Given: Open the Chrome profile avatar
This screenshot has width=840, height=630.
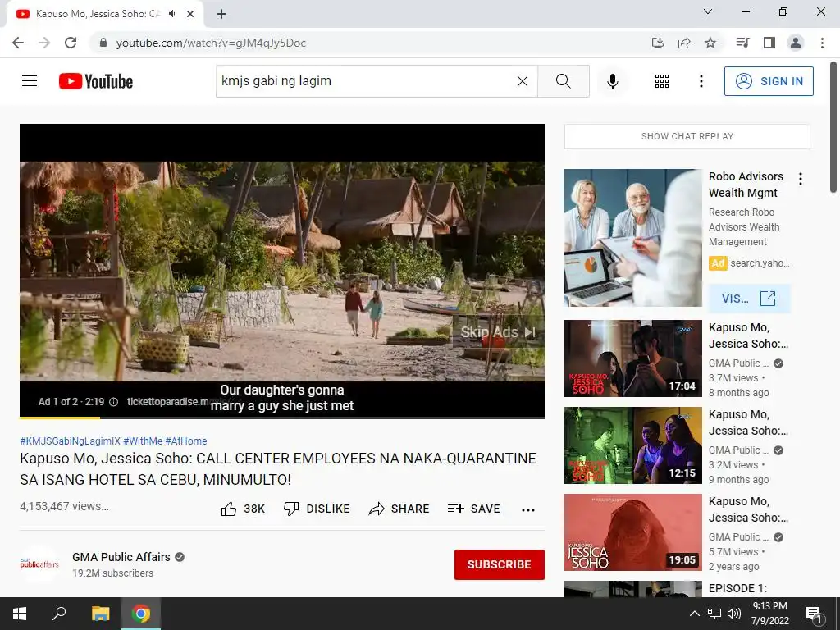Looking at the screenshot, I should (796, 43).
